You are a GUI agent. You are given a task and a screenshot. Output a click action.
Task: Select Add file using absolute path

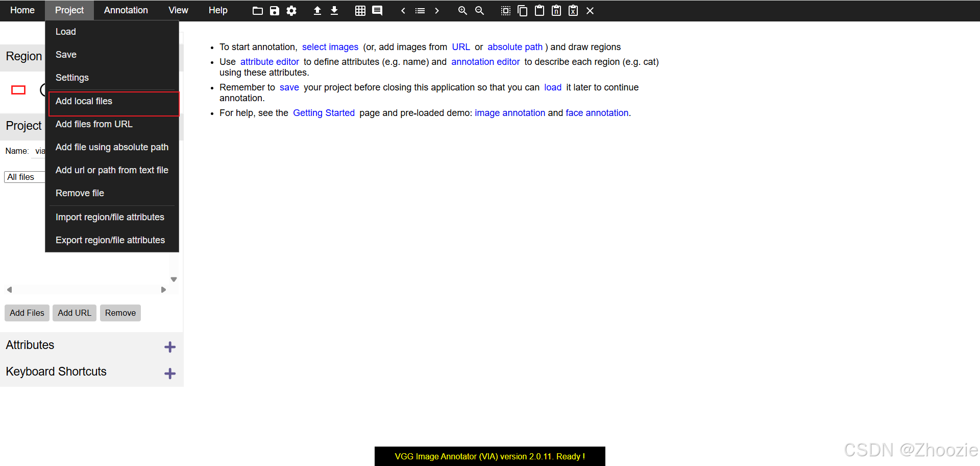point(112,147)
